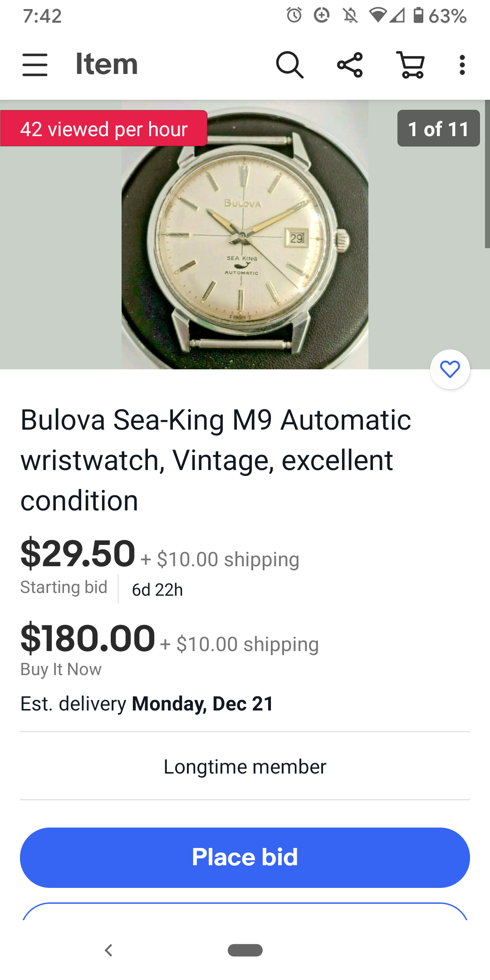Open the shopping cart
This screenshot has height=980, width=490.
point(411,65)
